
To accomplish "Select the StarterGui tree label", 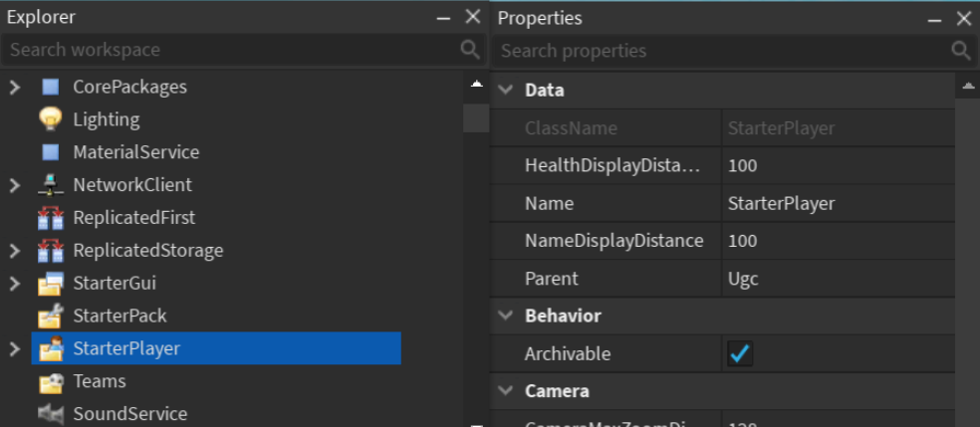I will click(x=115, y=284).
